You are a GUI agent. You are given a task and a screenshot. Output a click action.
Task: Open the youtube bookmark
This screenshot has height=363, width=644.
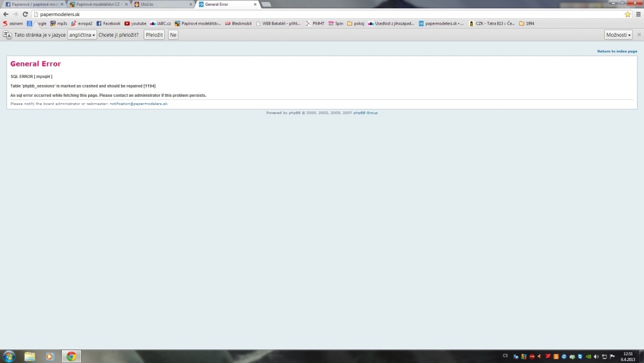135,23
